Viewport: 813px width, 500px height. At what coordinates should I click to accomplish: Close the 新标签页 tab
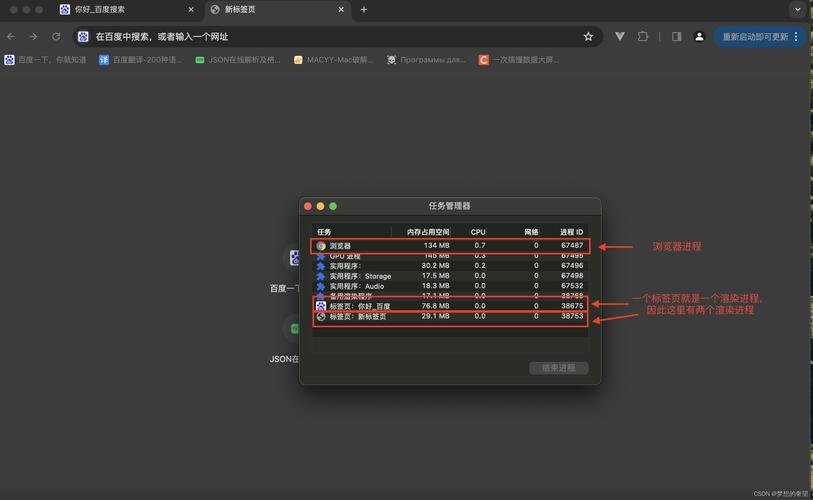click(x=341, y=9)
